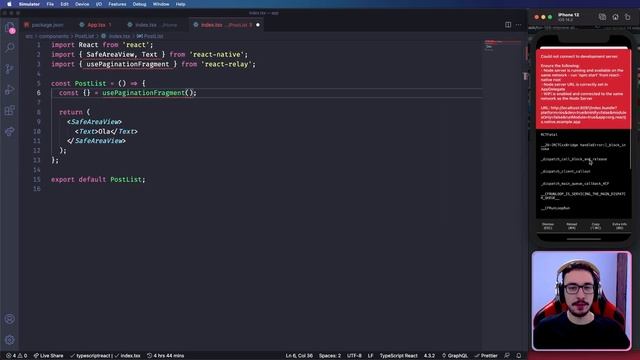Select language mode TypeScript React
This screenshot has width=640, height=360.
pyautogui.click(x=398, y=356)
